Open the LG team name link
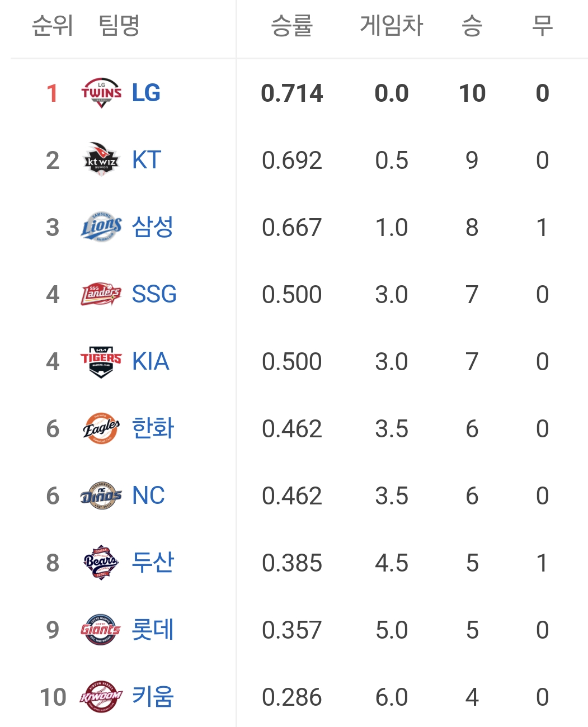588x727 pixels. pos(146,93)
